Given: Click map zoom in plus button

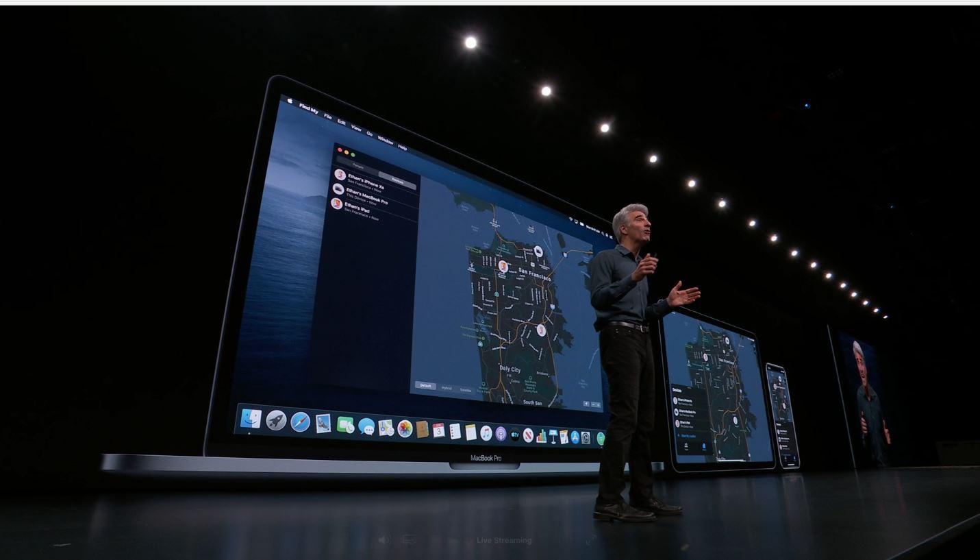Looking at the screenshot, I should point(599,405).
